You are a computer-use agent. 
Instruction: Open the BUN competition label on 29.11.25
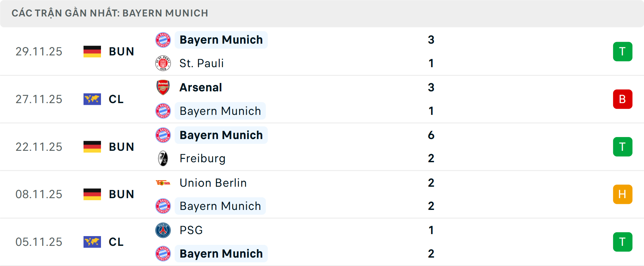click(121, 51)
